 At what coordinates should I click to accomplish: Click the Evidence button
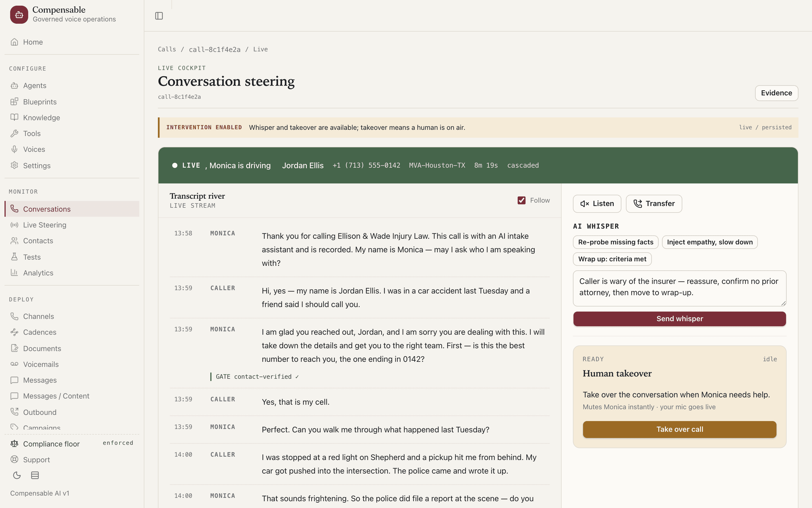pos(776,93)
